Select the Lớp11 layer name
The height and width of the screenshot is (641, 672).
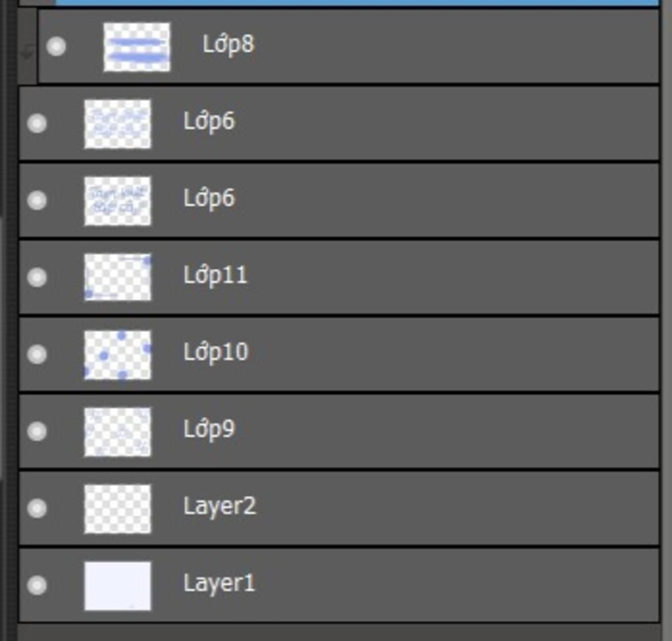tap(215, 276)
